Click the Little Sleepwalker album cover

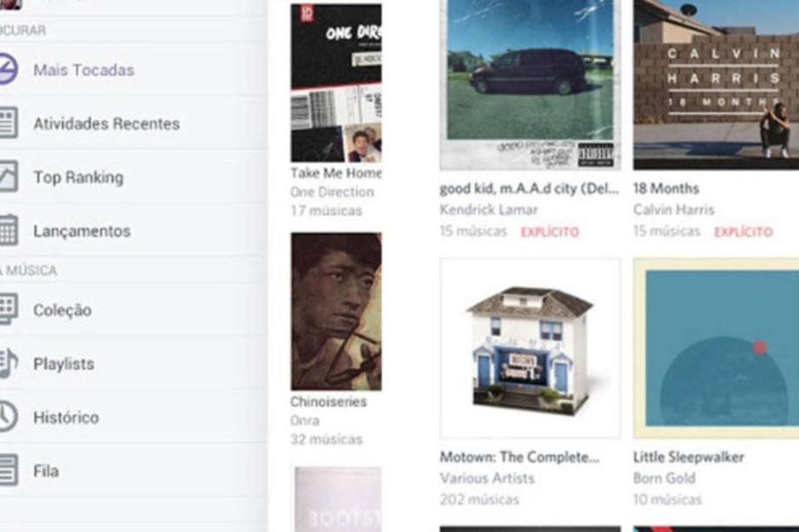point(716,348)
